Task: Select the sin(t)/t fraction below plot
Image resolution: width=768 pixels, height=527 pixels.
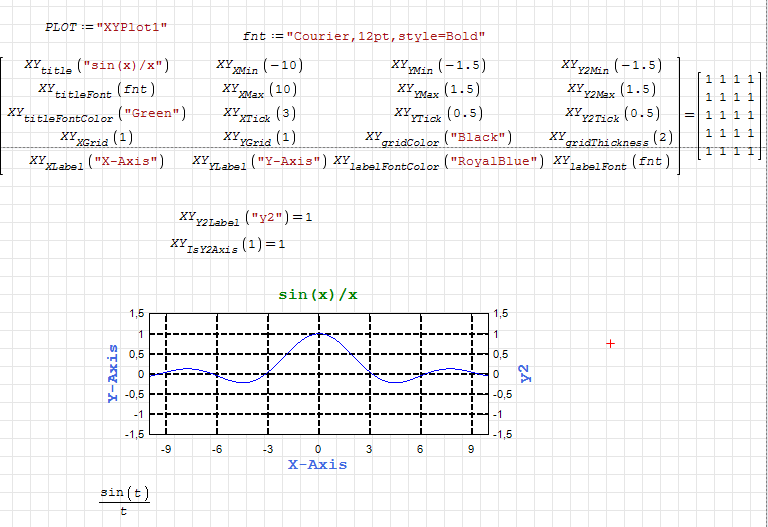Action: point(124,501)
